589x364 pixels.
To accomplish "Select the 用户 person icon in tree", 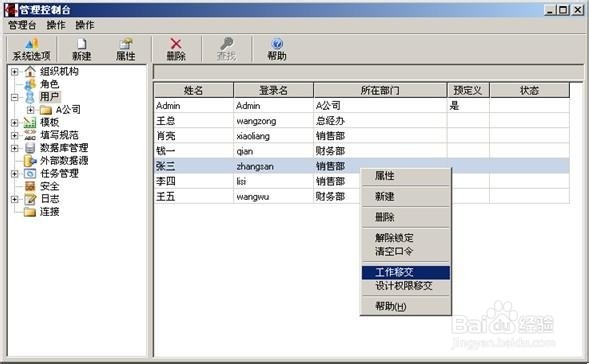I will click(30, 97).
